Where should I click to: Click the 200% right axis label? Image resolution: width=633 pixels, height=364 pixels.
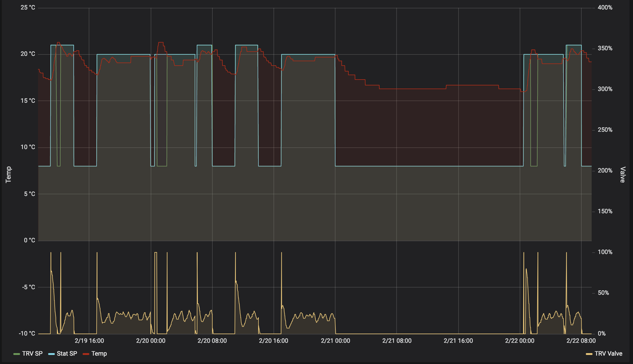[605, 171]
